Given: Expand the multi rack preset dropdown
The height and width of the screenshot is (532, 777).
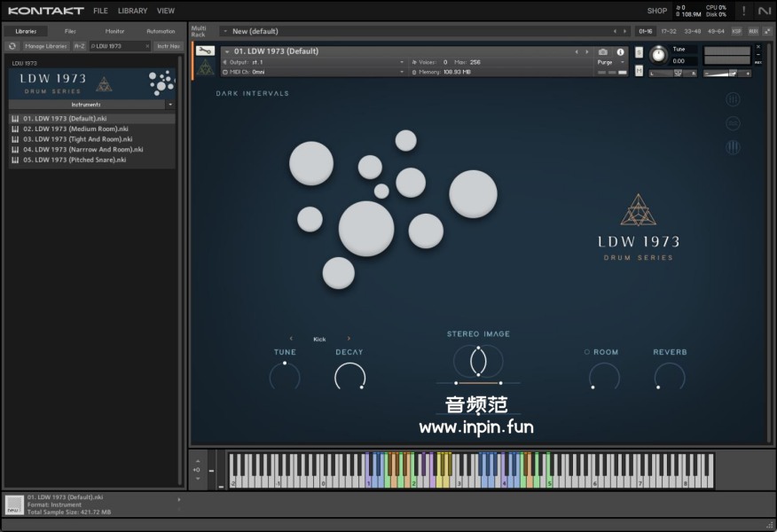Looking at the screenshot, I should pos(224,31).
